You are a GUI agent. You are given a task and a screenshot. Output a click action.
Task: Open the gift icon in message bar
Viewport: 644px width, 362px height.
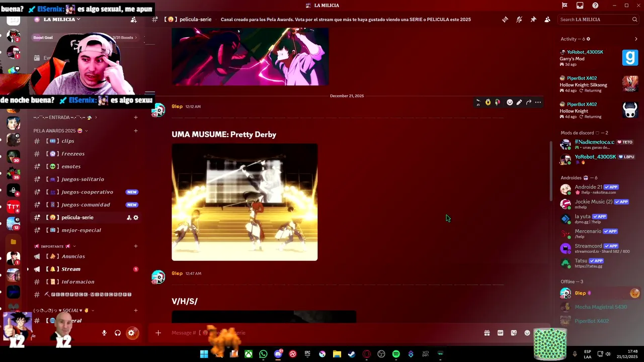(x=487, y=333)
